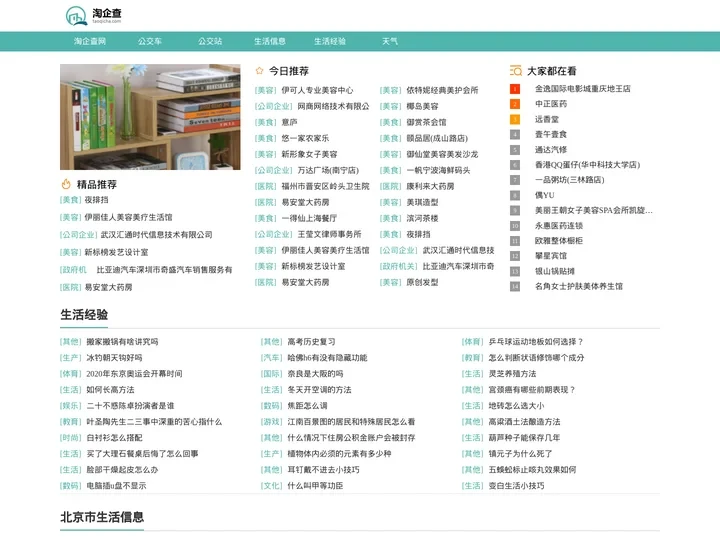Open the 生活经验 nav item

click(x=330, y=41)
